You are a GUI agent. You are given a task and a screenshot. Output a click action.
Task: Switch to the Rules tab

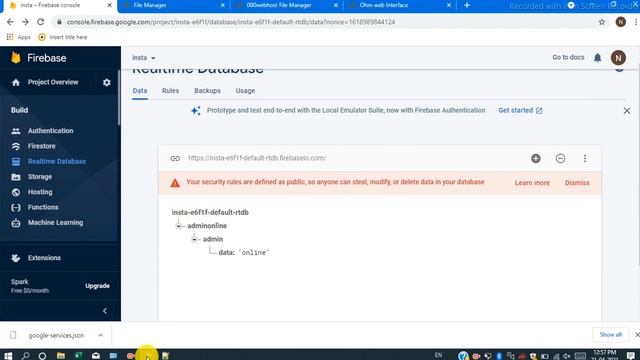[170, 91]
